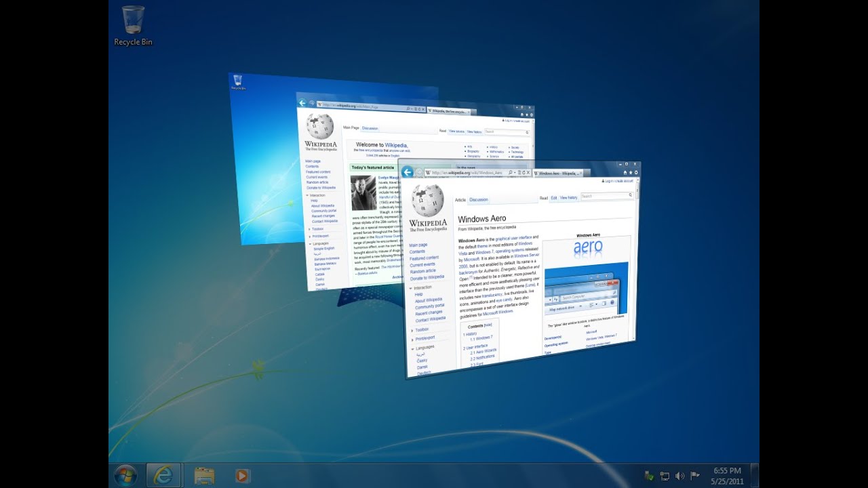
Task: Click the Wikipedia search field in front window
Action: point(605,196)
